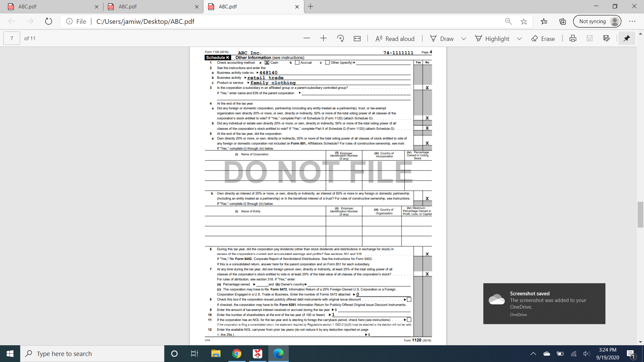
Task: Rotate the PDF pages
Action: coord(340,38)
